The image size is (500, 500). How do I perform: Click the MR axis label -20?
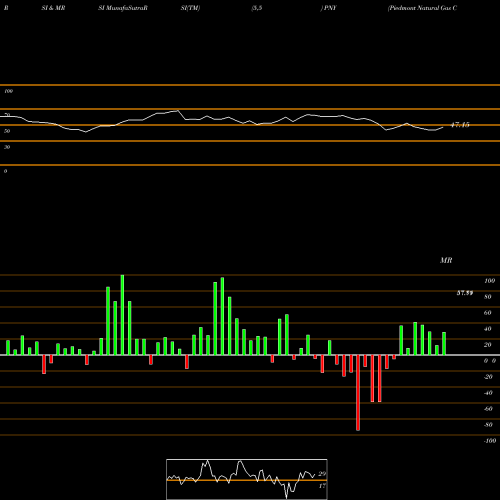point(488,377)
